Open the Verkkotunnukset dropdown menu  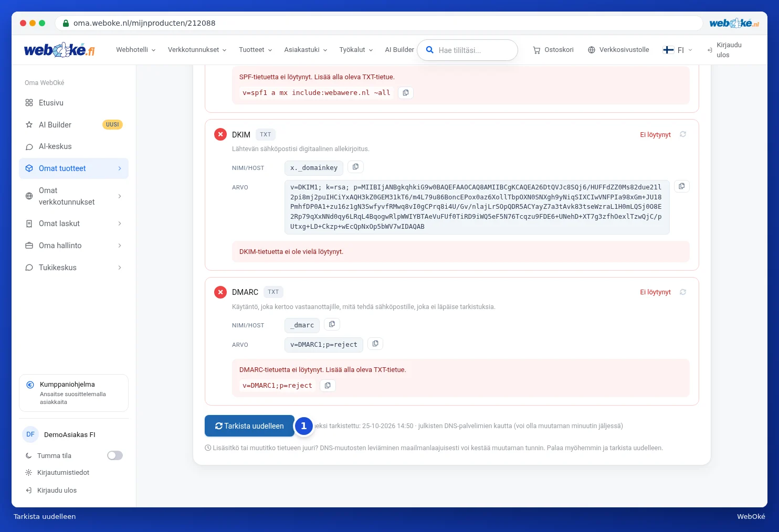(197, 50)
